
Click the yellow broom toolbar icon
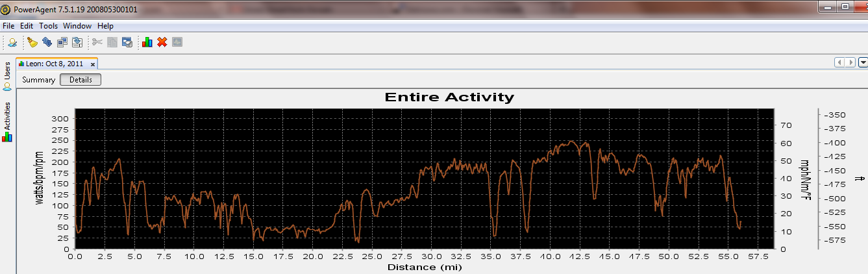point(32,42)
